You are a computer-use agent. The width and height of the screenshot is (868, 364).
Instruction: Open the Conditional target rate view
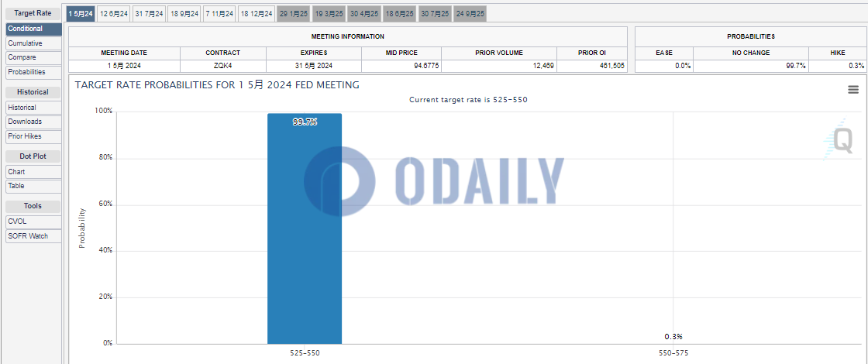[x=33, y=29]
